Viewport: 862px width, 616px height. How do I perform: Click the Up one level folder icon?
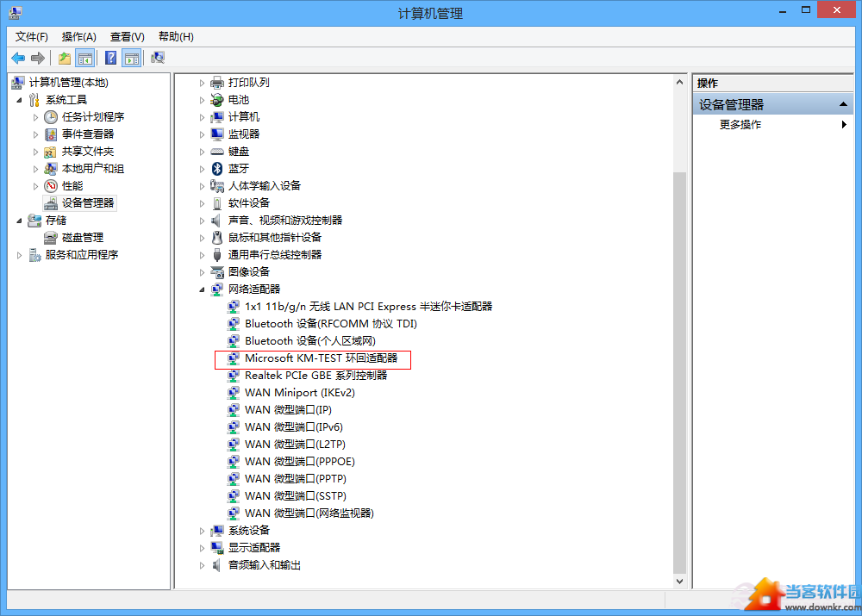65,58
